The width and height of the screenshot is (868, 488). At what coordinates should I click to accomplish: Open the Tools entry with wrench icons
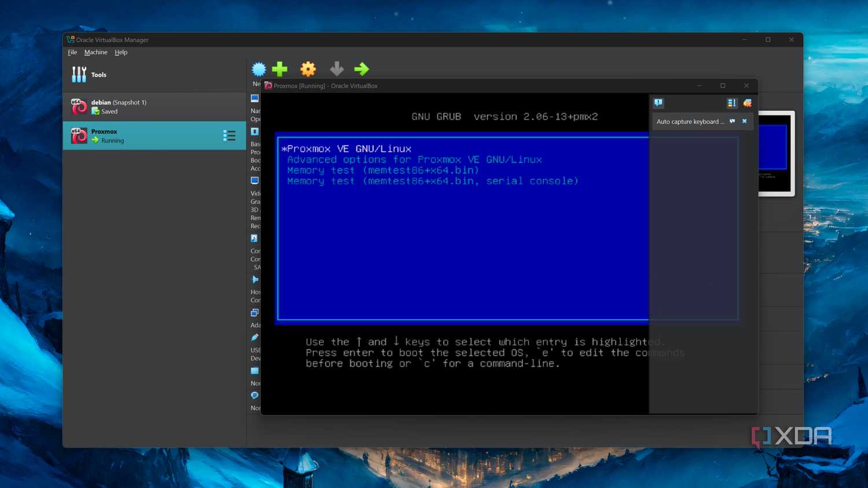(x=155, y=75)
